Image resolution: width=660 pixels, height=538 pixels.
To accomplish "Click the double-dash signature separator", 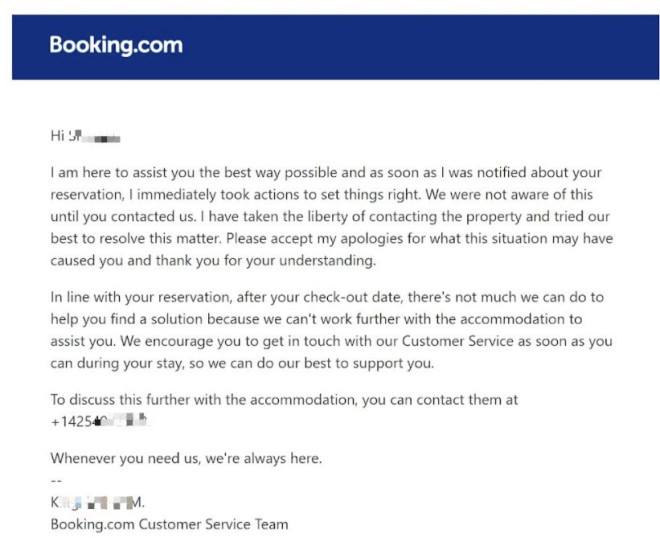I will click(56, 480).
